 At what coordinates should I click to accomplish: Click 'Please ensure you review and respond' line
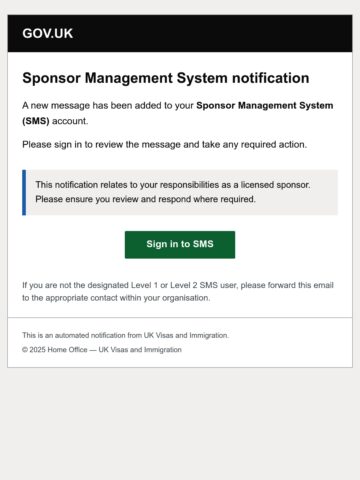[145, 199]
